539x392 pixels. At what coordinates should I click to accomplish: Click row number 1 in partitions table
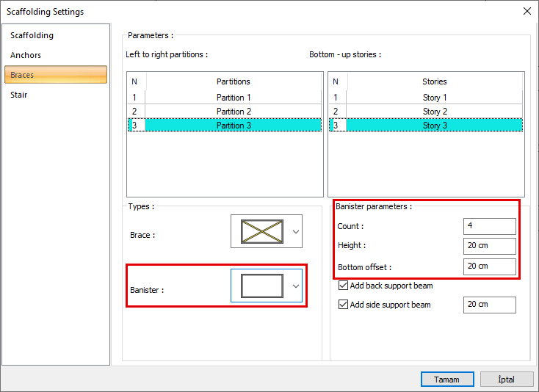134,98
